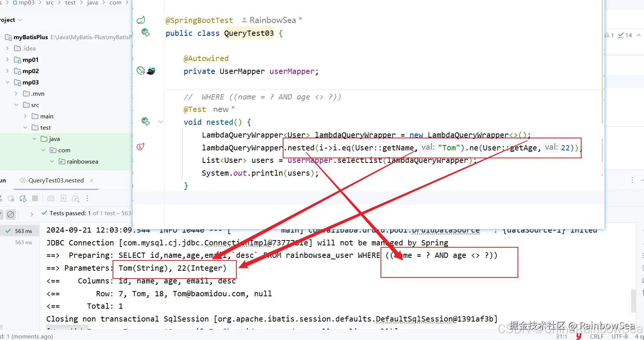Toggle code folding for the nested() method
Viewport: 644px width, 340px height.
(x=161, y=122)
